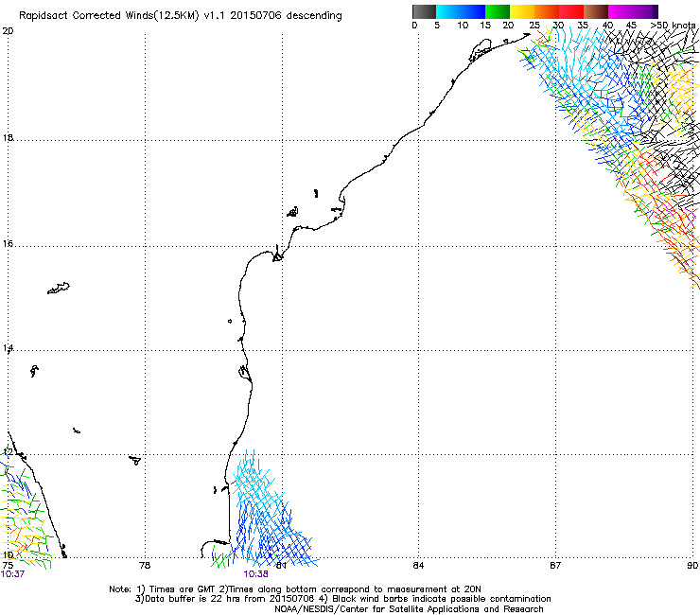
Task: Click the yellow 20-25 knots legend swatch
Action: 522,11
